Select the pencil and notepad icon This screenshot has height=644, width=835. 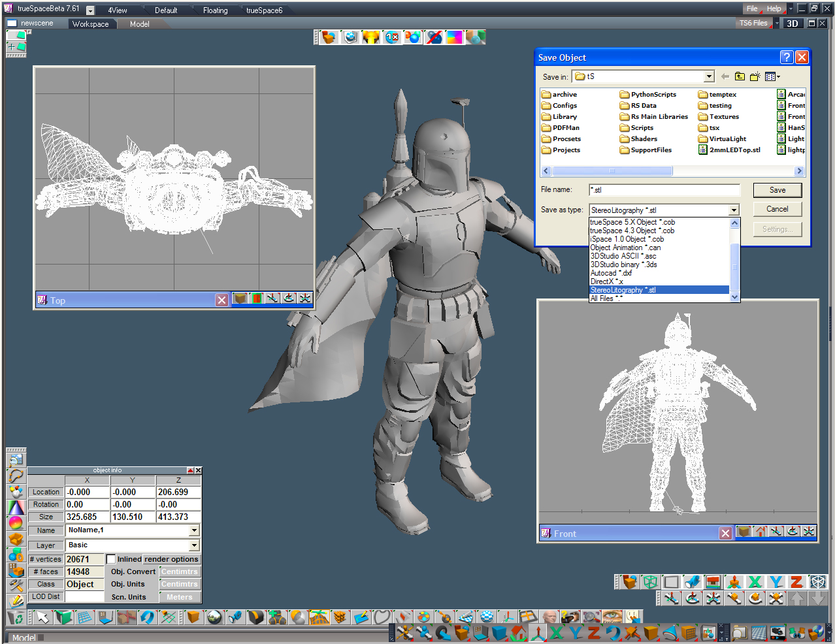click(x=16, y=601)
